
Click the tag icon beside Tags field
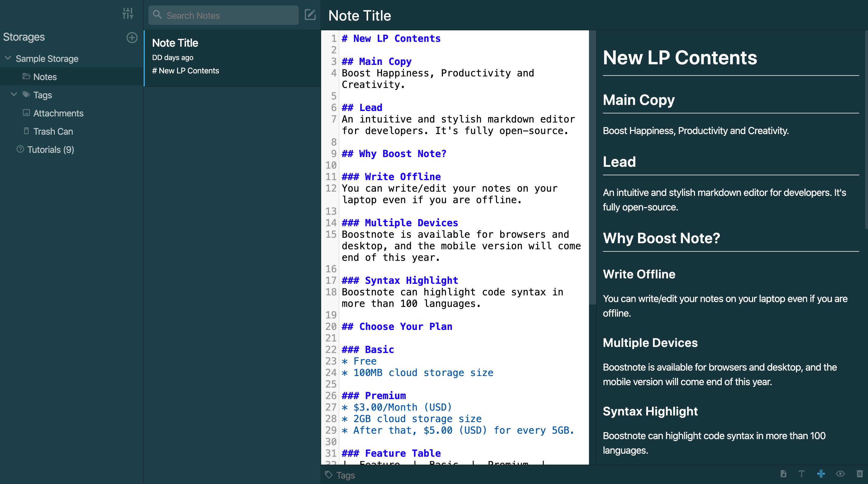[328, 475]
